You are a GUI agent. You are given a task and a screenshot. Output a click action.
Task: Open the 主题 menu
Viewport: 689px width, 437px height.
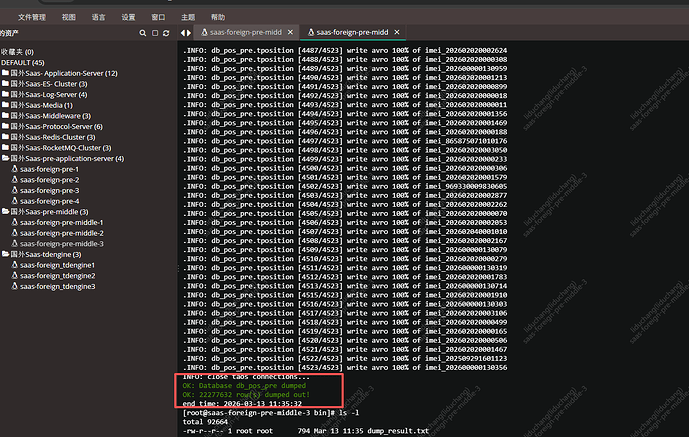(188, 17)
